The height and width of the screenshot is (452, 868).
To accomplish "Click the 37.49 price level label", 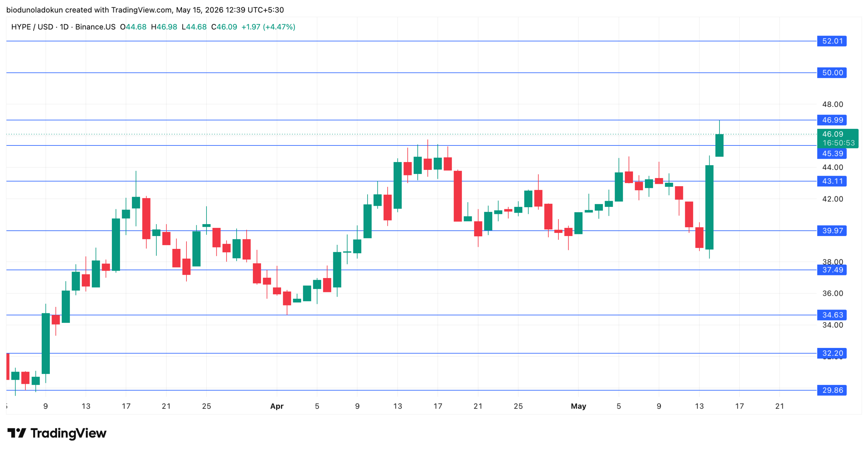I will [831, 270].
